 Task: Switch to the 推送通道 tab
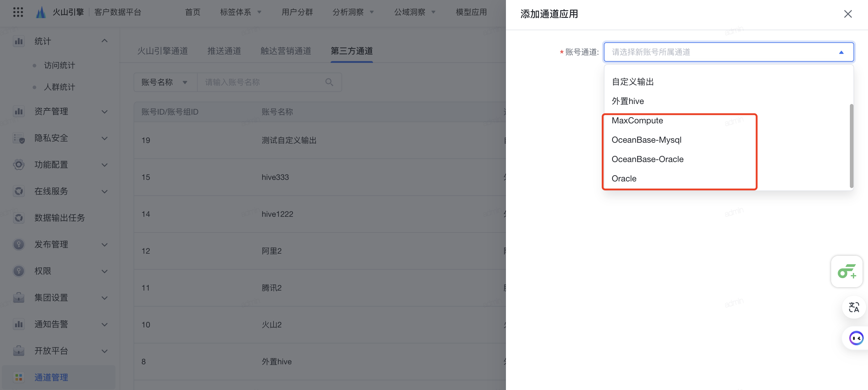click(224, 51)
